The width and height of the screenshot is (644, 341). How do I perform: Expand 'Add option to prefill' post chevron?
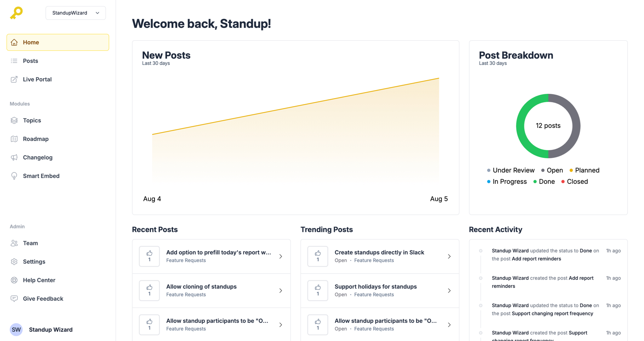tap(281, 256)
